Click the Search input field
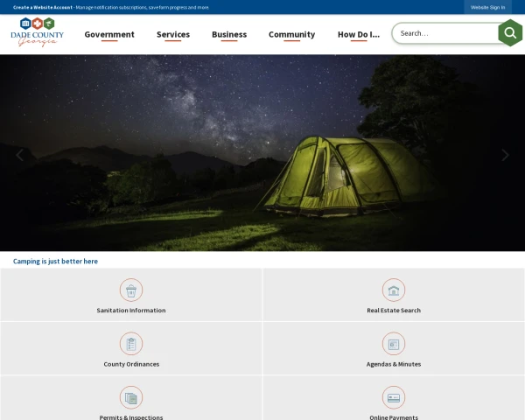This screenshot has height=420, width=525. pos(445,33)
